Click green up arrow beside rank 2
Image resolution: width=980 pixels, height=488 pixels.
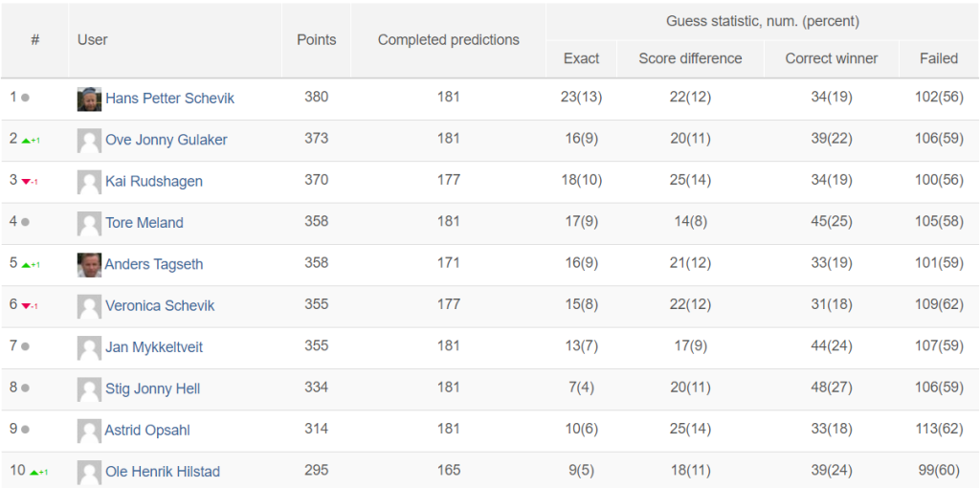(x=26, y=141)
